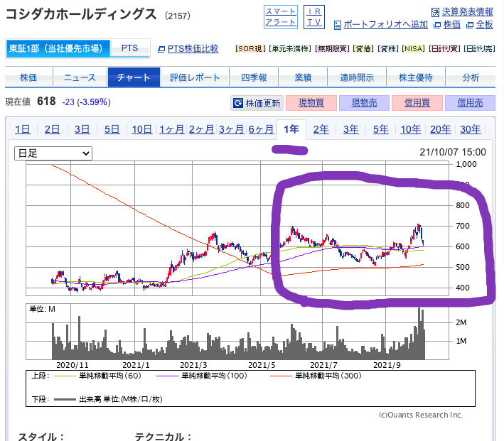Add stock via ポートフォリオへ追加 link
Screen dimensions: 504x441
[x=386, y=25]
